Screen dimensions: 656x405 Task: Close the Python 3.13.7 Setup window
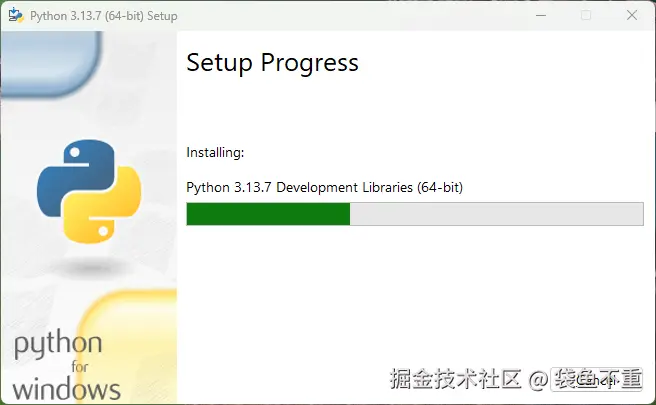632,15
